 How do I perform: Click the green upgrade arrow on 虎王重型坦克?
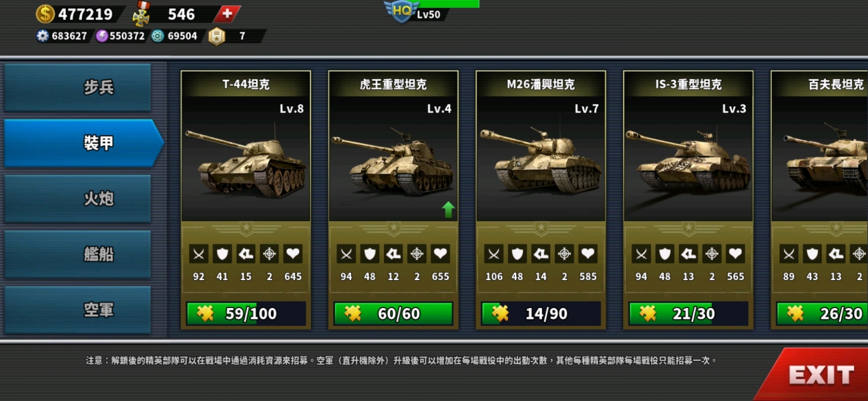[448, 209]
